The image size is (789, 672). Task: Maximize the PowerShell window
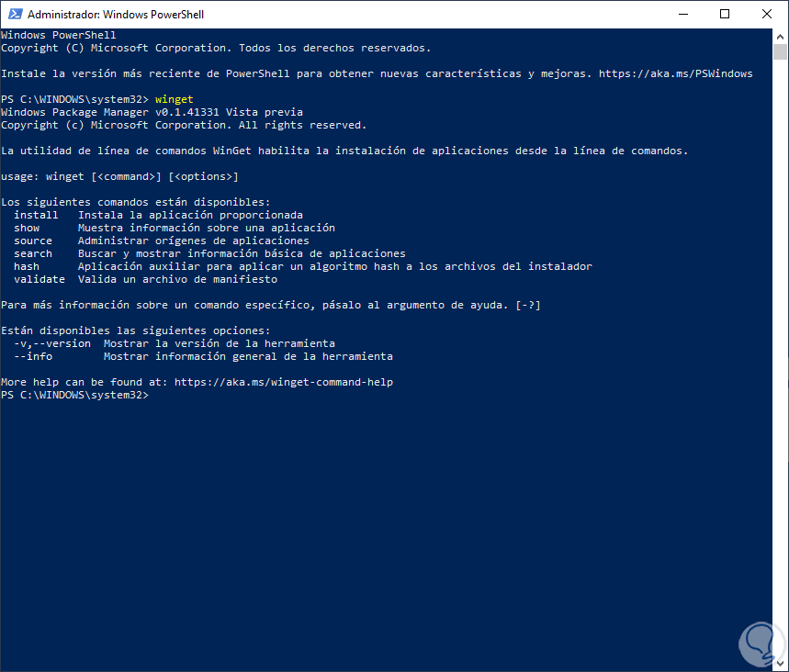pos(725,14)
